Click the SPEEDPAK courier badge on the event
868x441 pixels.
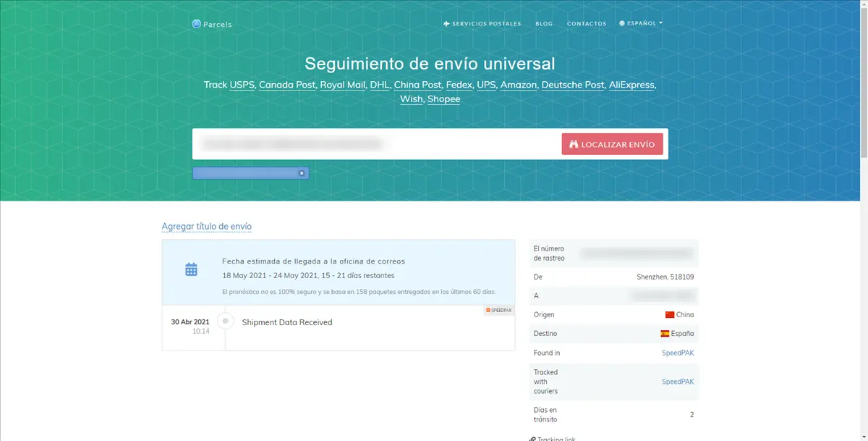click(499, 310)
